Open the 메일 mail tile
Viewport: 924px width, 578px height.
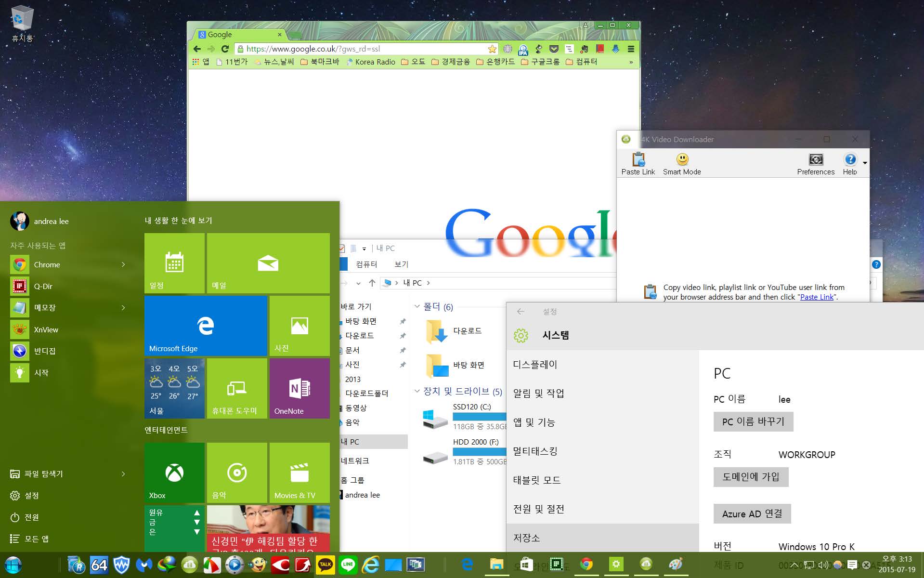(268, 263)
